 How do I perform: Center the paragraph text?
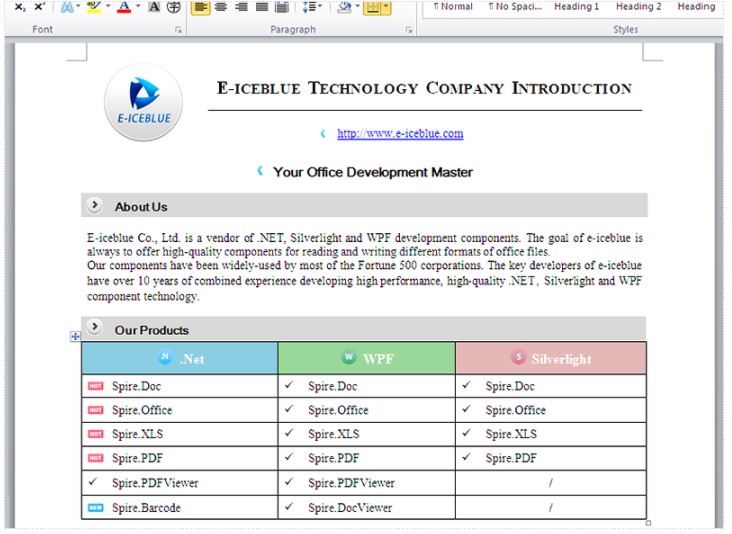[221, 7]
